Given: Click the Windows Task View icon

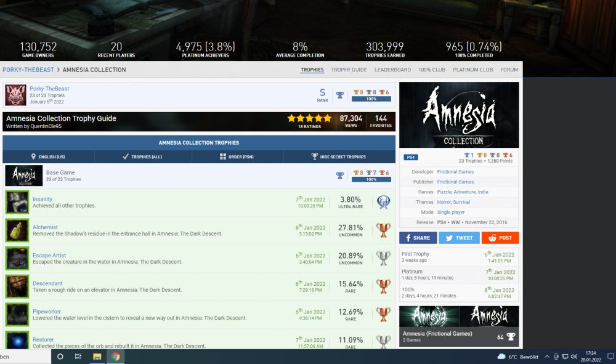Looking at the screenshot, I should 78,357.
